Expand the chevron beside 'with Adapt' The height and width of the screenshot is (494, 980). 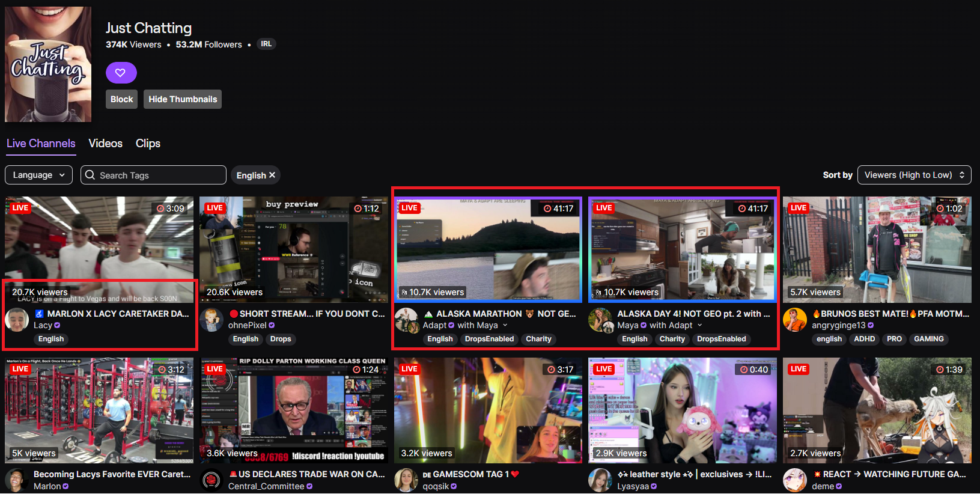[700, 325]
